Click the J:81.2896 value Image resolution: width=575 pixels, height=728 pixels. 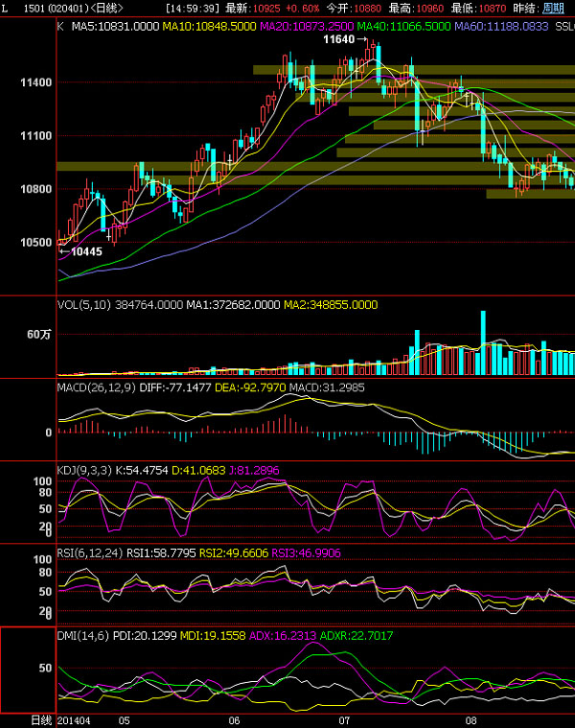click(x=254, y=470)
